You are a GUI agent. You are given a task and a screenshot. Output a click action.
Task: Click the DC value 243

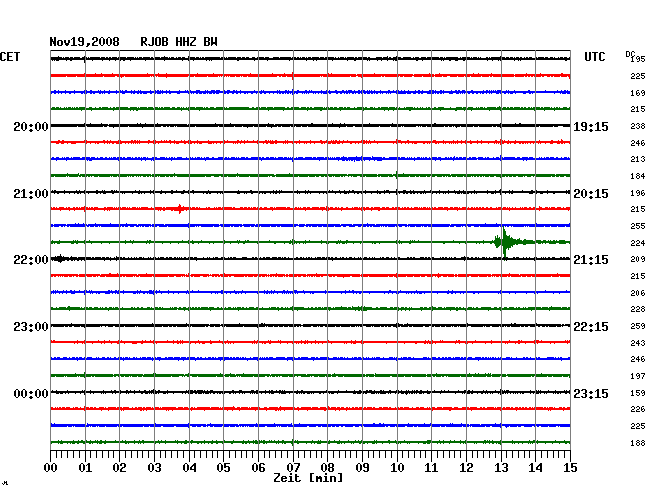coord(638,343)
